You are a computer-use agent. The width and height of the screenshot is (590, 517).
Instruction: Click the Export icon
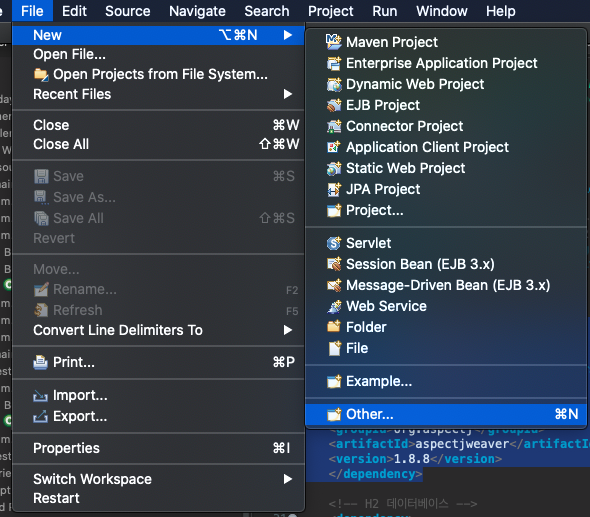pyautogui.click(x=41, y=416)
